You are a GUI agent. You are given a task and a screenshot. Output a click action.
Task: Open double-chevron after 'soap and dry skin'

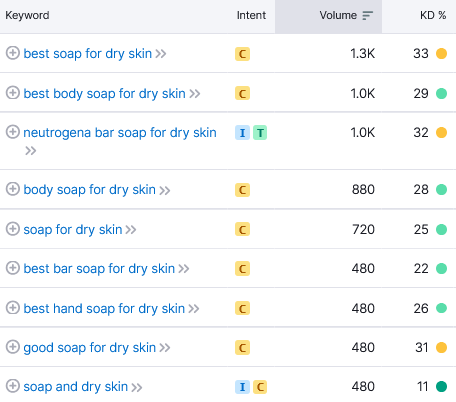coord(137,387)
